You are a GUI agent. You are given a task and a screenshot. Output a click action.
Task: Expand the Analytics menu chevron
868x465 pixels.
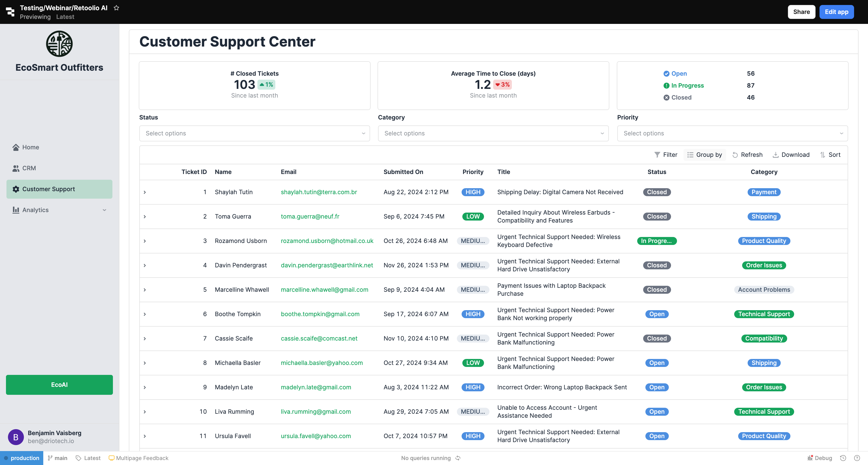[104, 210]
